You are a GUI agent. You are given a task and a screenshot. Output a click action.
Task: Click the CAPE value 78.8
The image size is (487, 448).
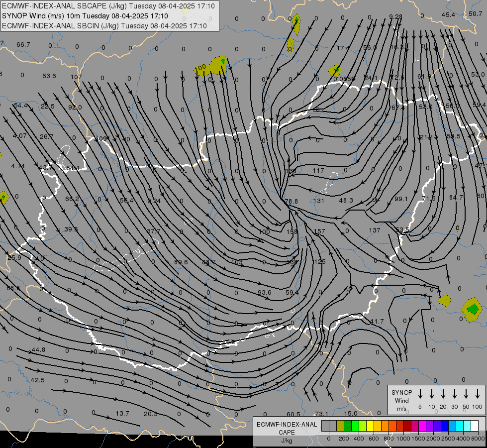click(292, 201)
